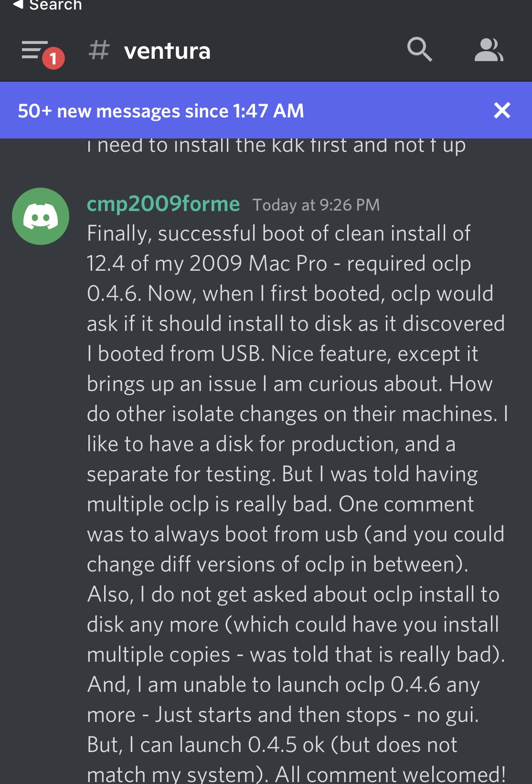Tap the hash symbol beside ventura
This screenshot has height=784, width=532.
click(x=99, y=50)
